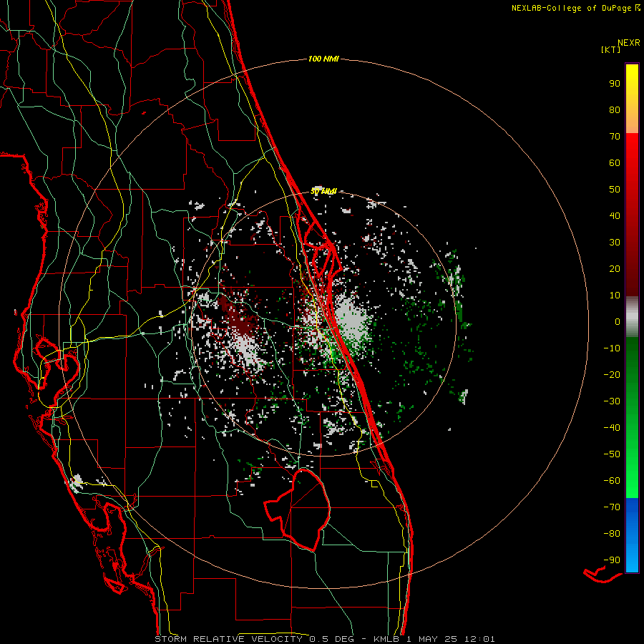Click the Storm Relative Velocity caption at bottom
The image size is (644, 644).
tap(324, 639)
